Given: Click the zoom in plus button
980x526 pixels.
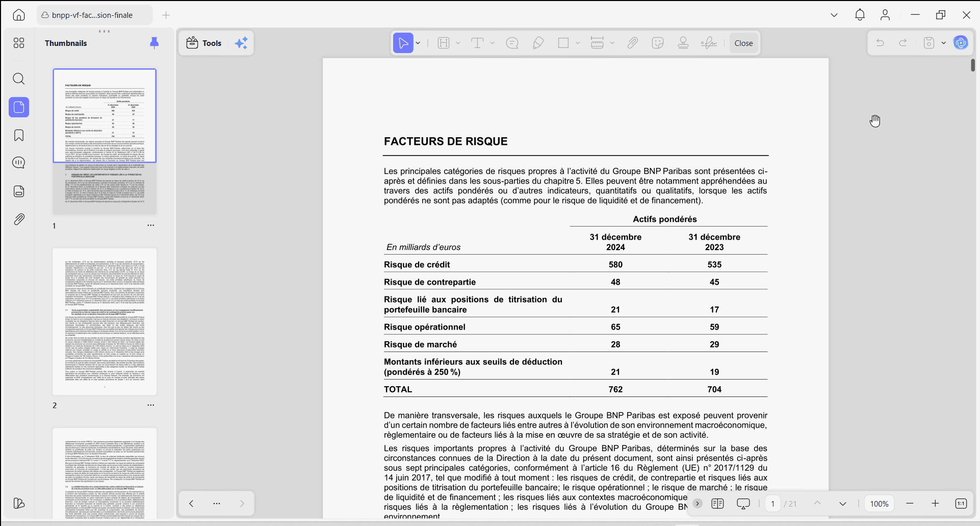Looking at the screenshot, I should click(x=935, y=504).
